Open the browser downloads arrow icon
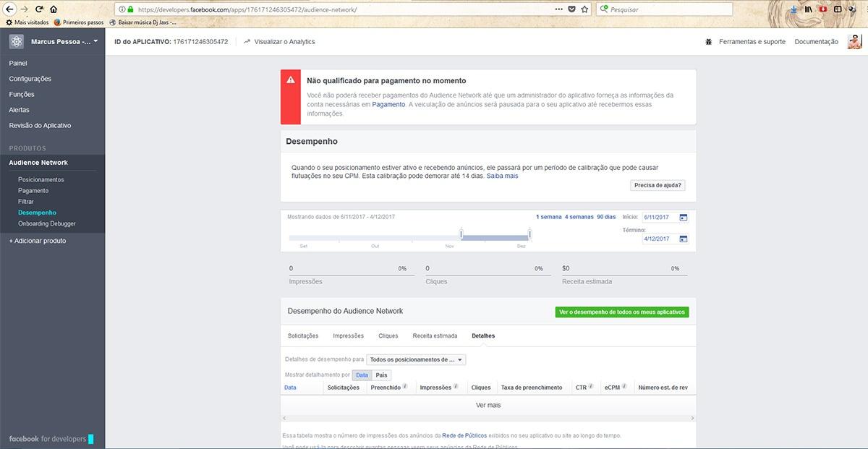Screen dimensions: 868x449 pos(793,9)
